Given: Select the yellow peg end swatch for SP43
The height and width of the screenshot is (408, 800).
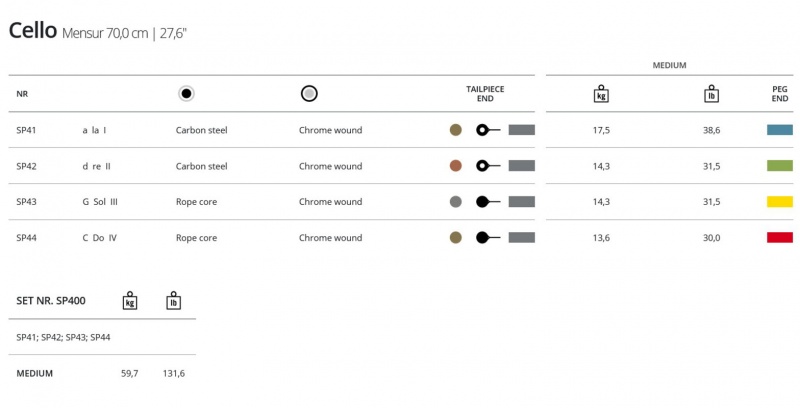Looking at the screenshot, I should [x=779, y=202].
